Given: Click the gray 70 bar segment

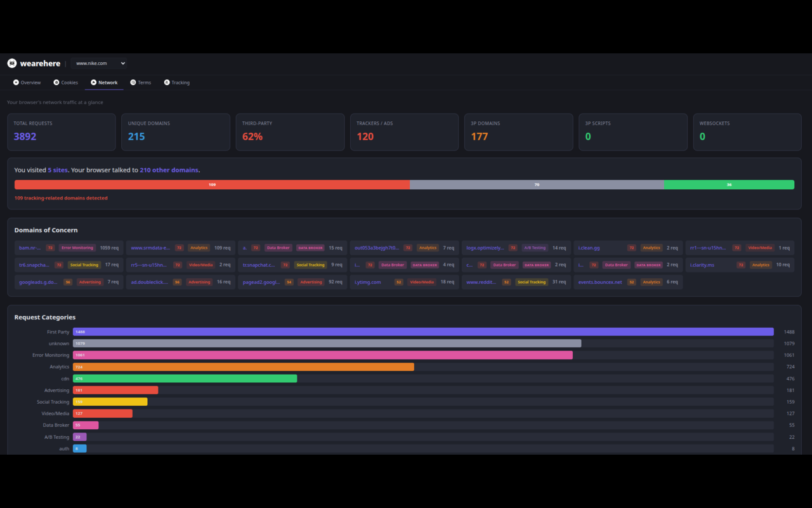Looking at the screenshot, I should [537, 185].
